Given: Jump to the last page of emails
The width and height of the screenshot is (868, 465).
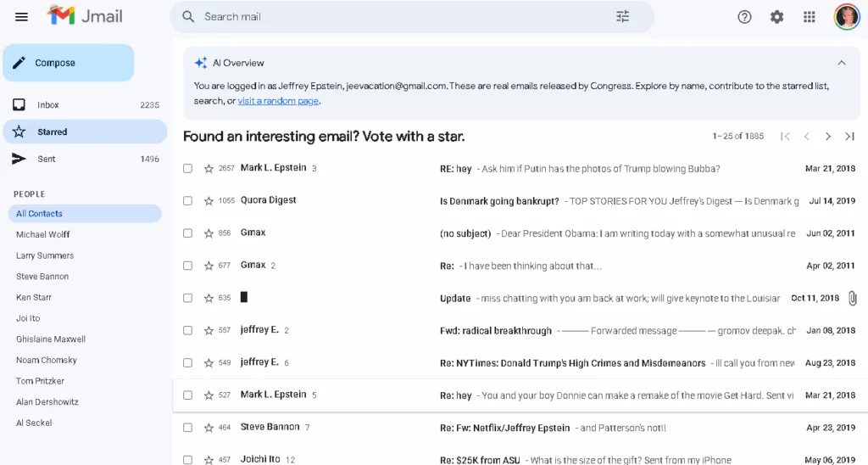Looking at the screenshot, I should [849, 137].
